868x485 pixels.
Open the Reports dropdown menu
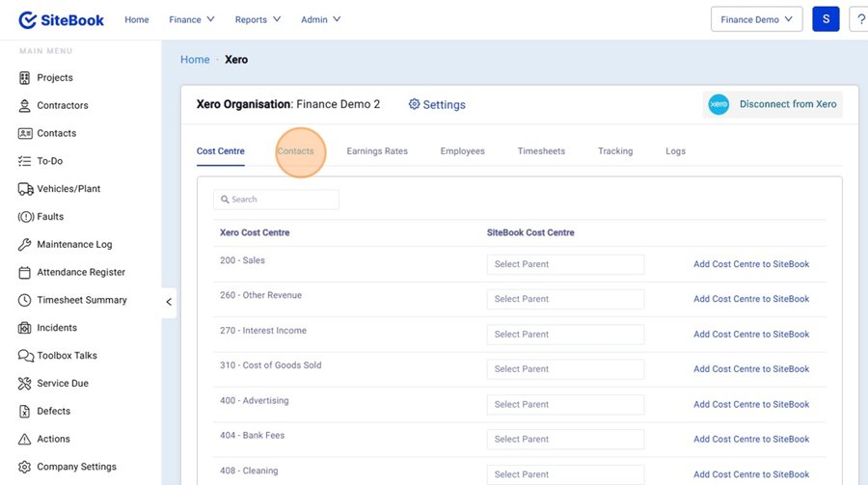click(x=258, y=19)
